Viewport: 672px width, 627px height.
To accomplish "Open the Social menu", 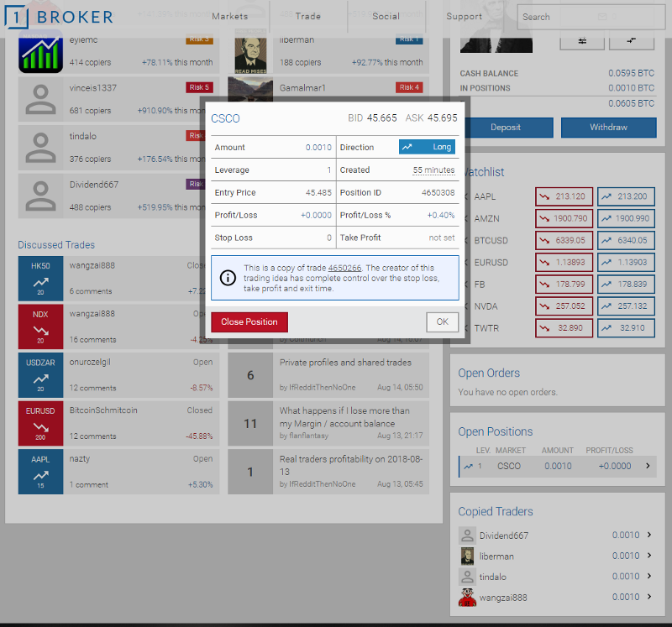I will pos(386,16).
